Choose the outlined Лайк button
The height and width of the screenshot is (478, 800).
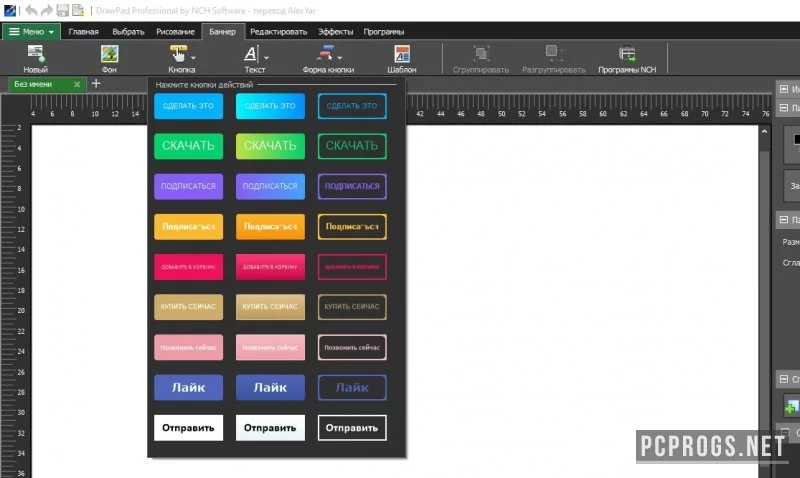click(352, 387)
